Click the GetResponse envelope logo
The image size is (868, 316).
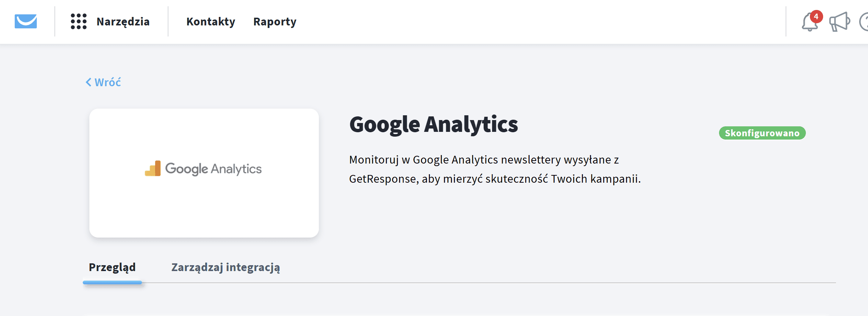coord(25,21)
